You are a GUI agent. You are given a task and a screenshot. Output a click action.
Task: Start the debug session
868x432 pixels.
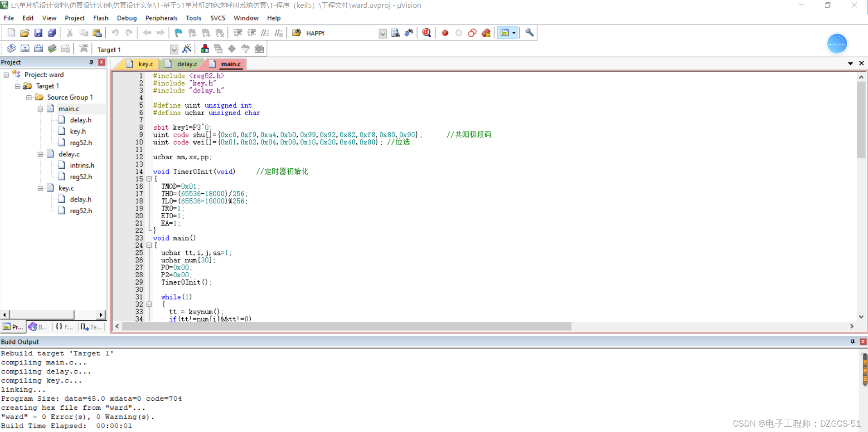click(427, 33)
